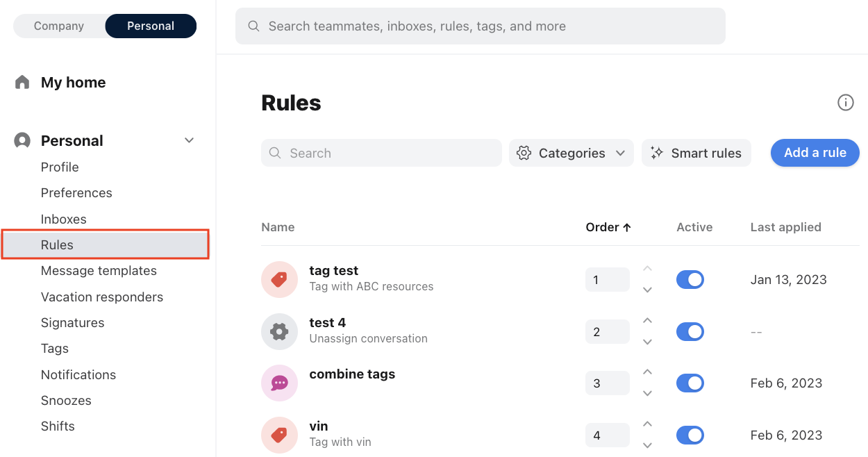
Task: Open the Rules info tooltip icon
Action: pos(845,102)
